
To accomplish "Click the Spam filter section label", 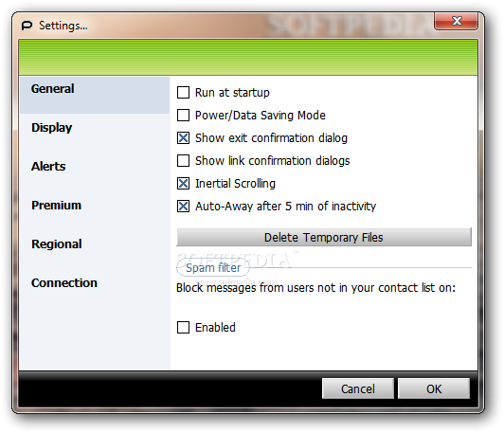I will [213, 268].
